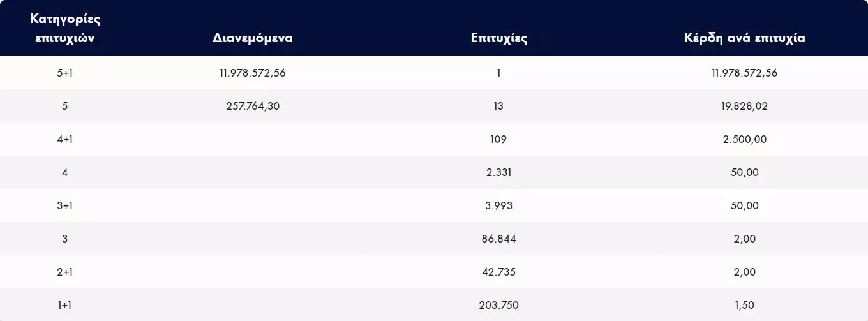
Task: Select the 3+1 category cell
Action: tap(64, 205)
